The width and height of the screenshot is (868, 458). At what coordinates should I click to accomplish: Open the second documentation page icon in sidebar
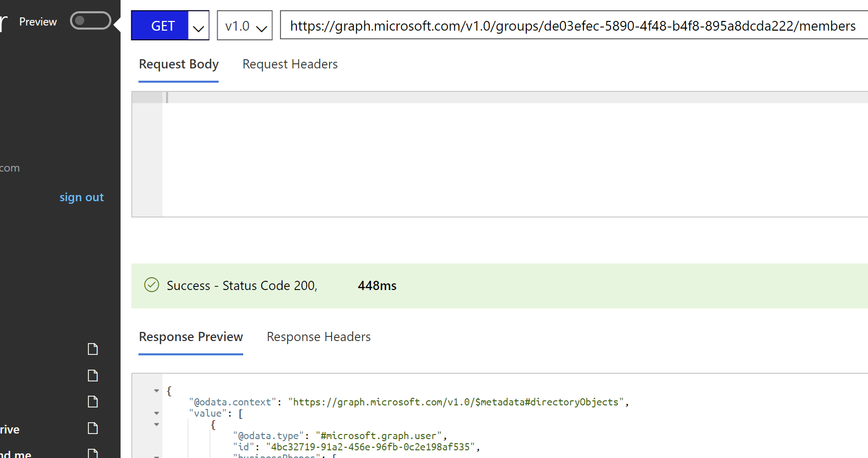coord(93,376)
